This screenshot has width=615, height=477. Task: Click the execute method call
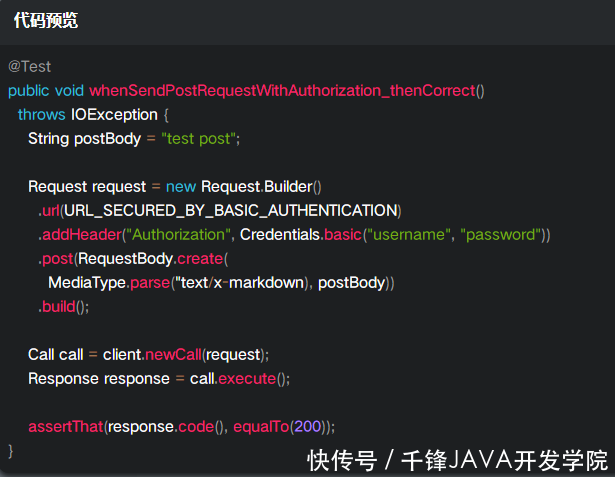tap(246, 378)
